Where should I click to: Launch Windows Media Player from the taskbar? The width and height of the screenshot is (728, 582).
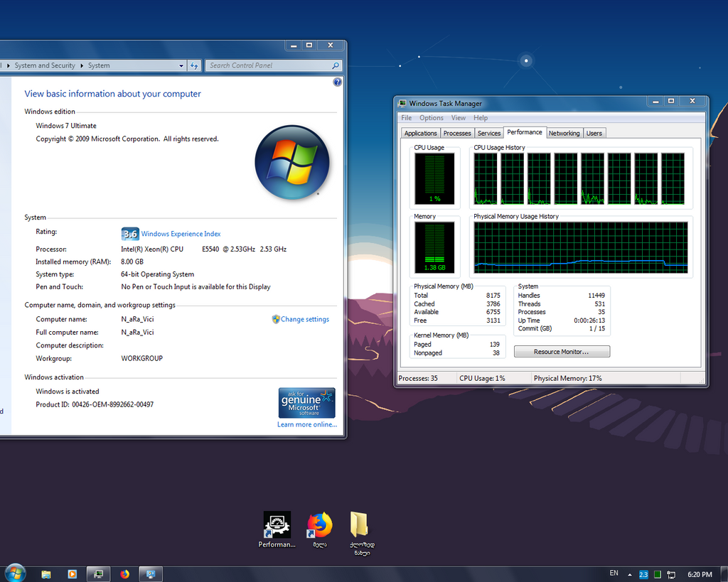pos(73,574)
